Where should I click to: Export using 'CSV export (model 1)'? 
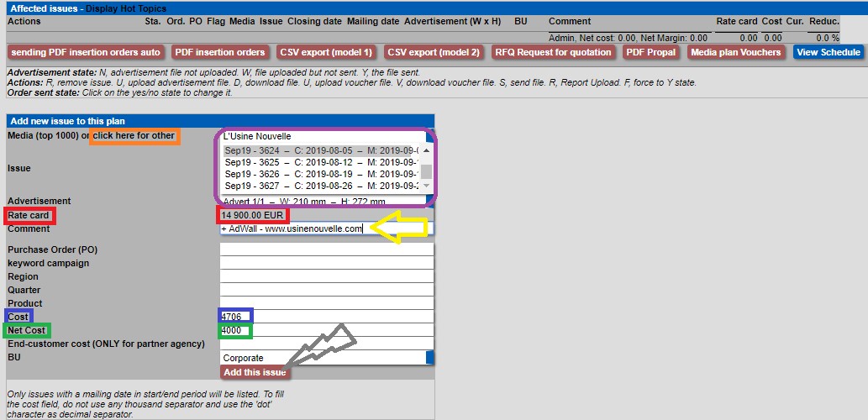[x=326, y=52]
